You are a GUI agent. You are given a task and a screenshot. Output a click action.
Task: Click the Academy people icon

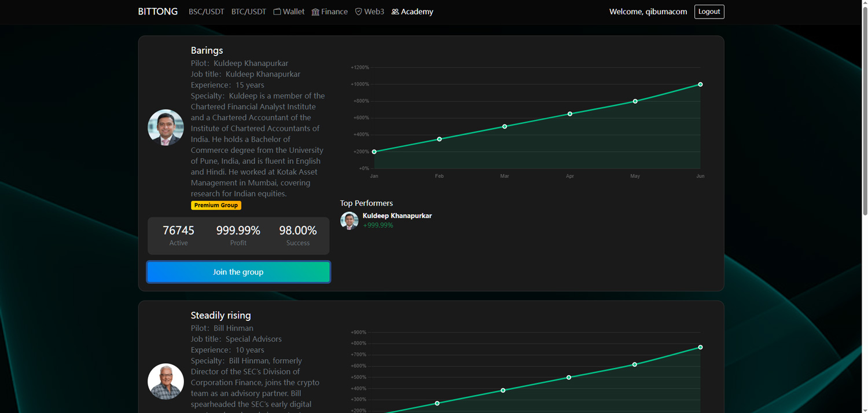pos(395,12)
